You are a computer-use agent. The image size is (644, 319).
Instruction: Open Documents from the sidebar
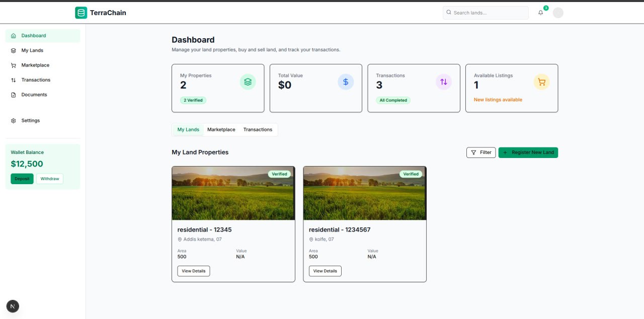[x=34, y=95]
